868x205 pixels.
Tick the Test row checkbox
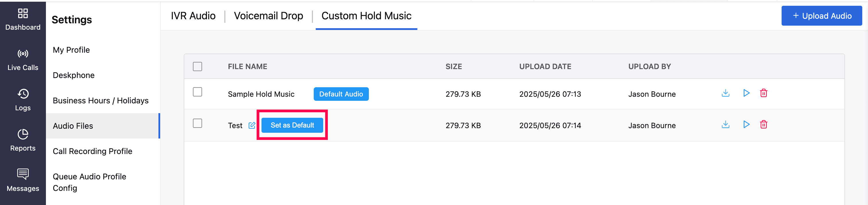click(x=197, y=123)
